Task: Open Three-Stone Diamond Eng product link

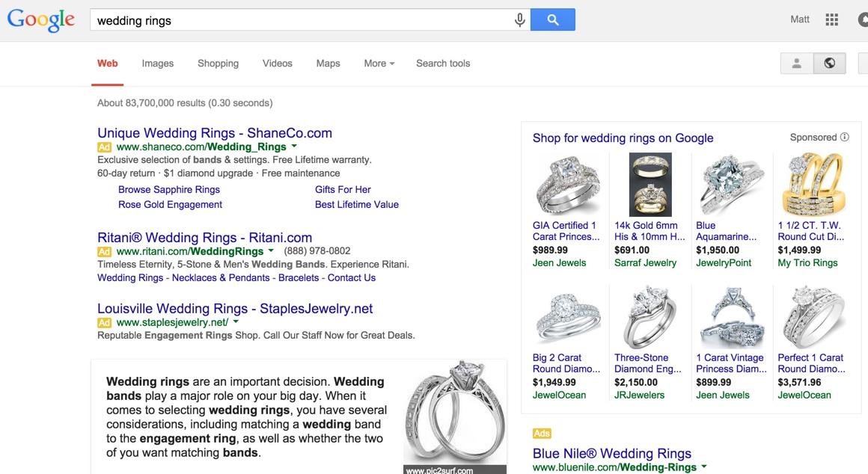Action: [x=648, y=363]
